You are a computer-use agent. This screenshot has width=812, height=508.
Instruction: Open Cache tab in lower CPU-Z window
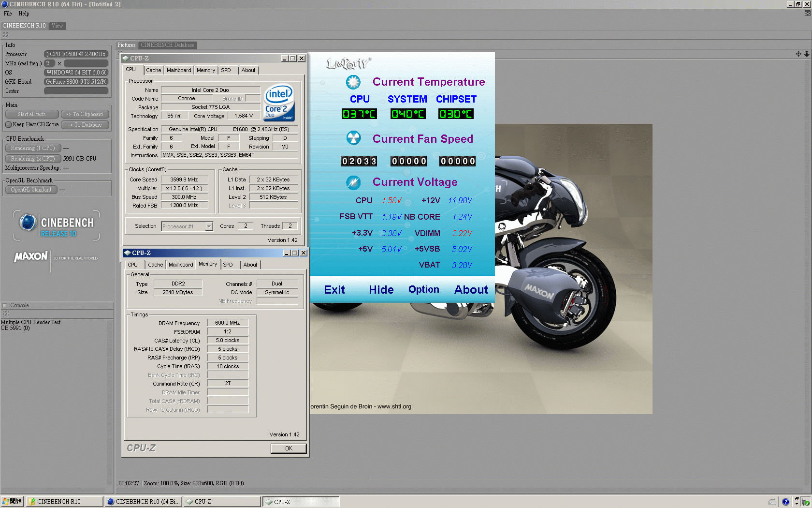click(x=156, y=265)
